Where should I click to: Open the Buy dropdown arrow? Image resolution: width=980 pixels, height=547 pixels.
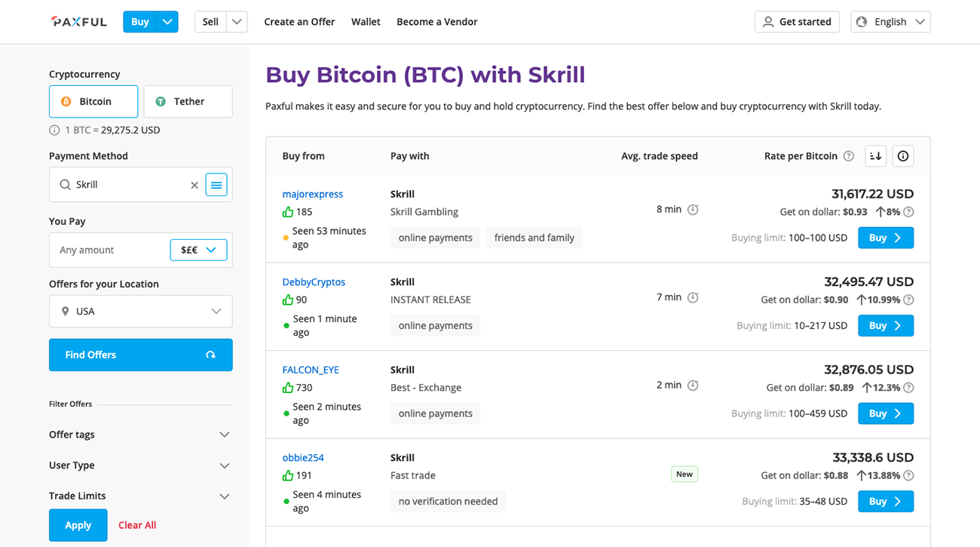pos(167,22)
